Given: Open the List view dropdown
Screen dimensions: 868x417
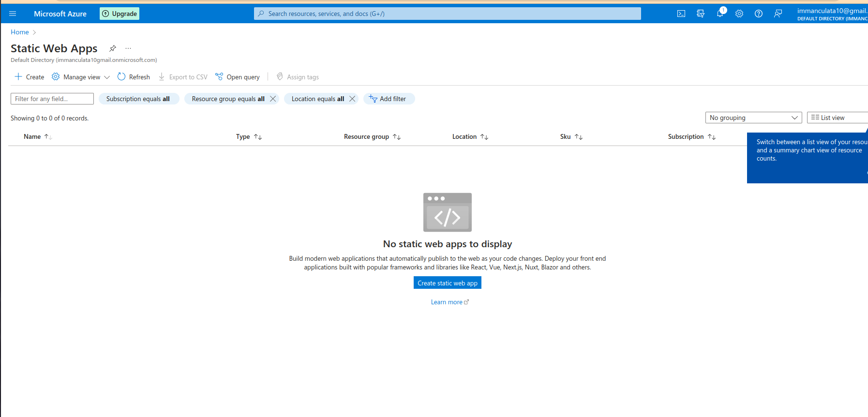Looking at the screenshot, I should (x=838, y=118).
